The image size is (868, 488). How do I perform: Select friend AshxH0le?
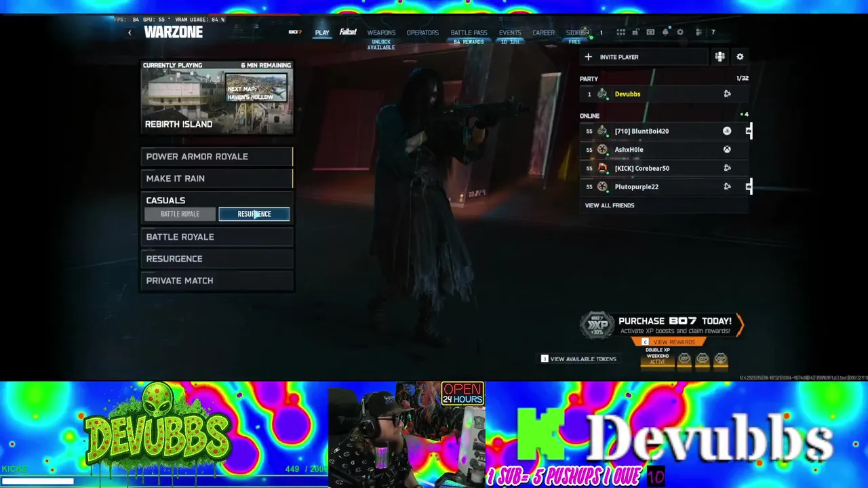point(664,150)
